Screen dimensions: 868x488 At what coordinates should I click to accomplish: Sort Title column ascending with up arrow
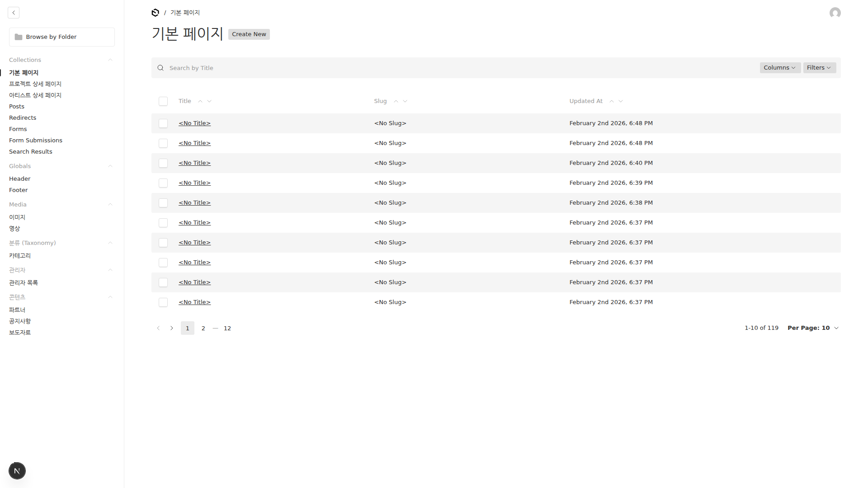[200, 101]
